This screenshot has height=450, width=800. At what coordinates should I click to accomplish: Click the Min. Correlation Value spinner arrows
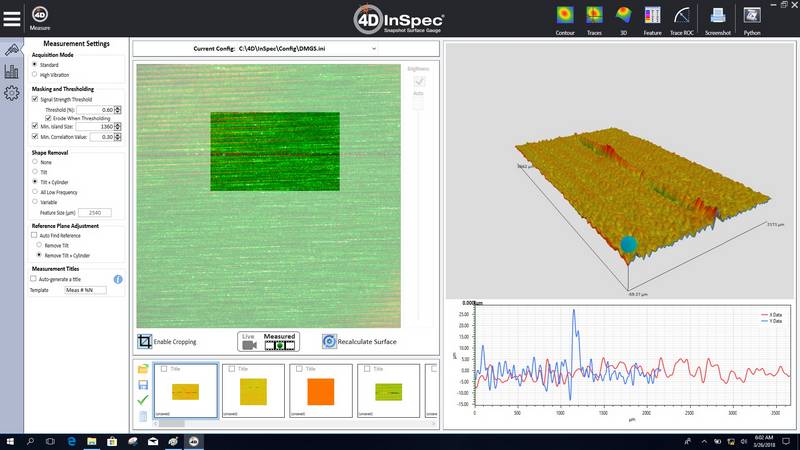click(x=118, y=137)
